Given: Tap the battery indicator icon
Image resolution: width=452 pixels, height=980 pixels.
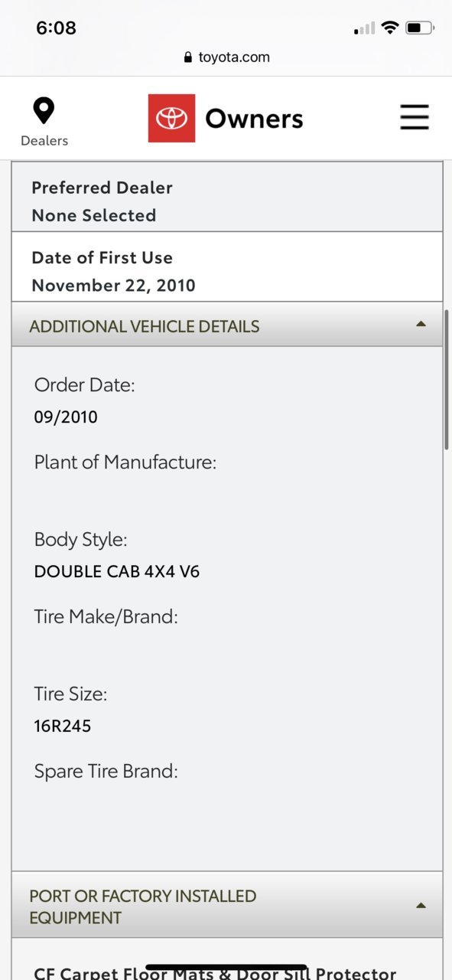Looking at the screenshot, I should pos(420,28).
